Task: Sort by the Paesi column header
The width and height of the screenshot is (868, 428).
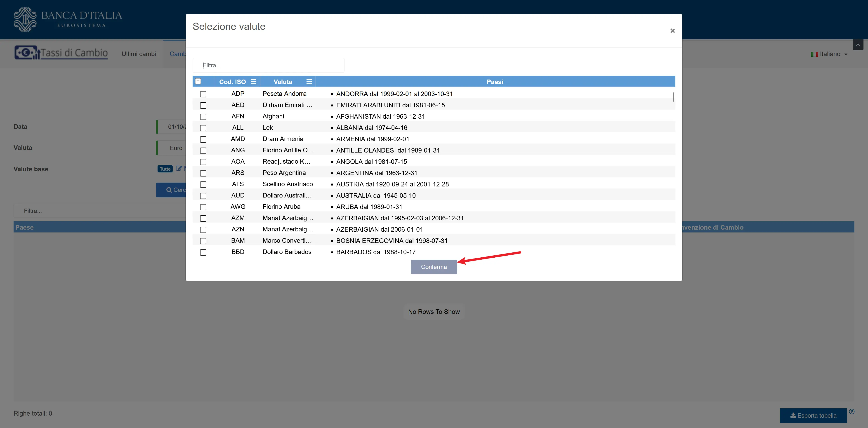Action: pyautogui.click(x=495, y=82)
